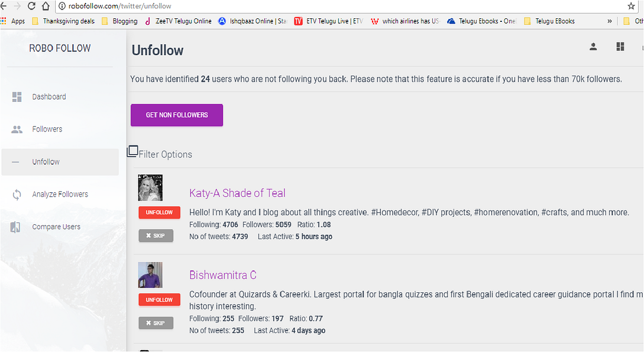Open Followers menu item

point(60,130)
